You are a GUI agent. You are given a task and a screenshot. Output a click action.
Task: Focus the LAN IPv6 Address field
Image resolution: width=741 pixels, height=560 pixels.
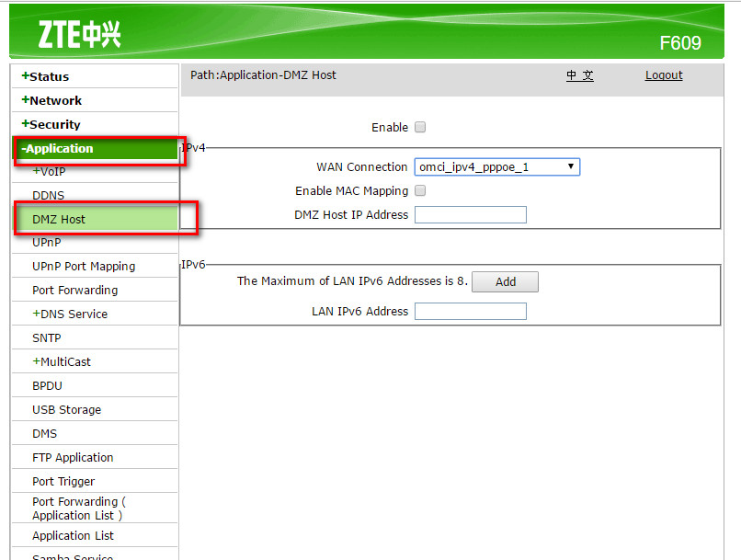coord(471,312)
